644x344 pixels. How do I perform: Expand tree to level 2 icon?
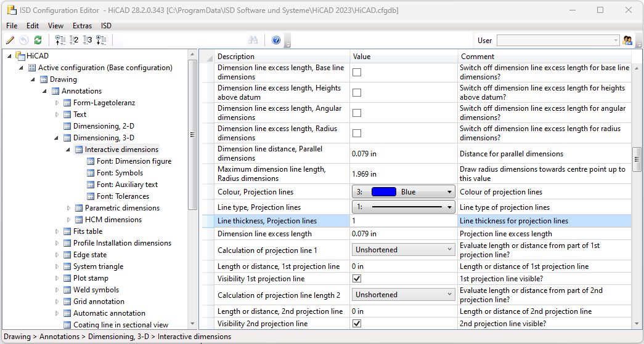tap(74, 40)
